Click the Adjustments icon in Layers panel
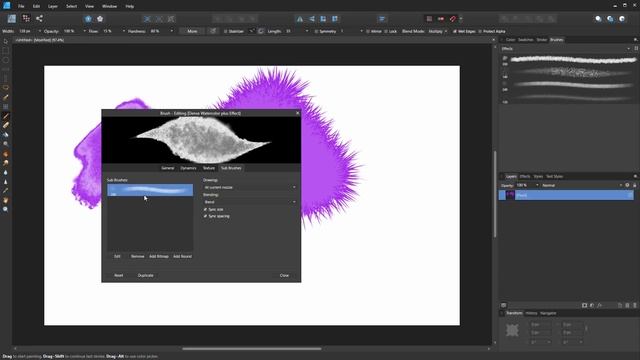 pyautogui.click(x=592, y=305)
